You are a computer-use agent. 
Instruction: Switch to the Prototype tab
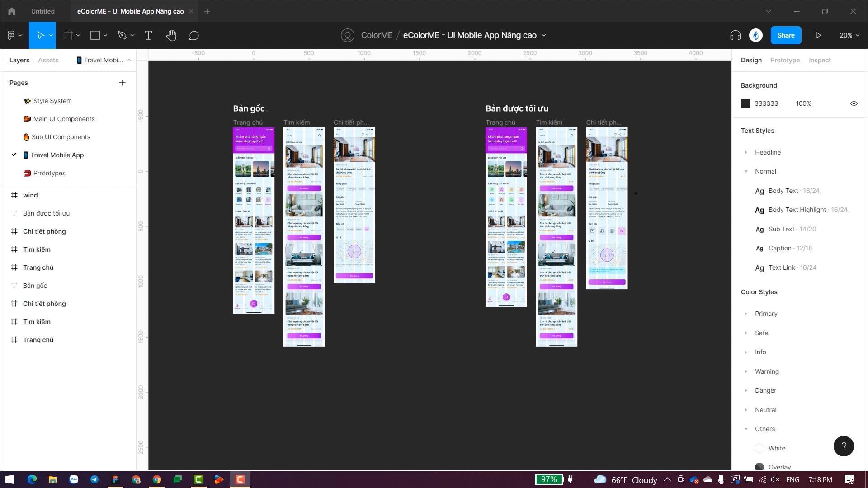(785, 60)
